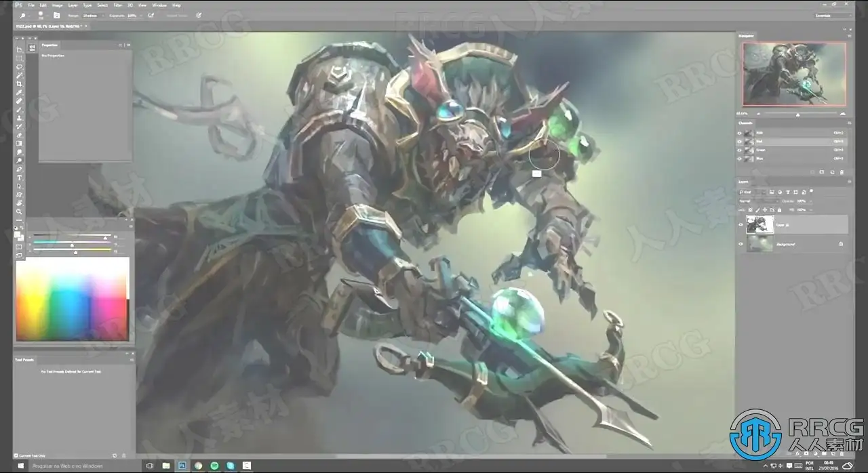
Task: Select the Type tool
Action: pos(19,178)
